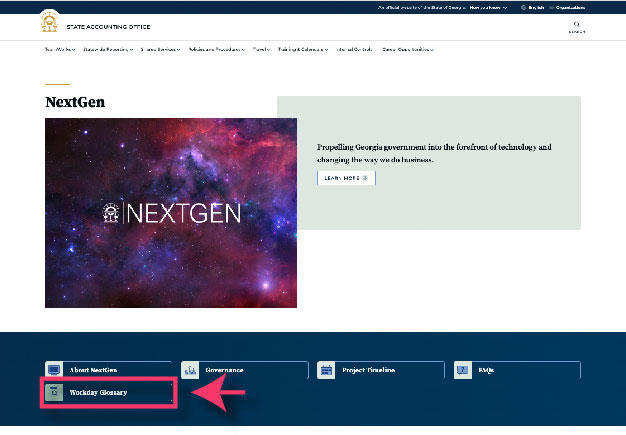Screen dimensions: 626x435
Task: Click the globe icon beside English
Action: [x=523, y=8]
